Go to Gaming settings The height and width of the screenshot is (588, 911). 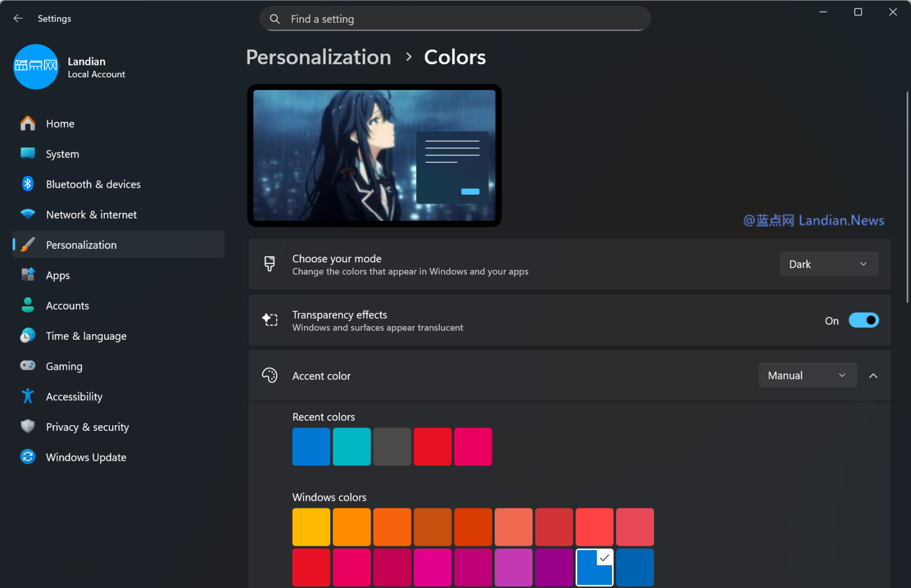click(x=118, y=366)
